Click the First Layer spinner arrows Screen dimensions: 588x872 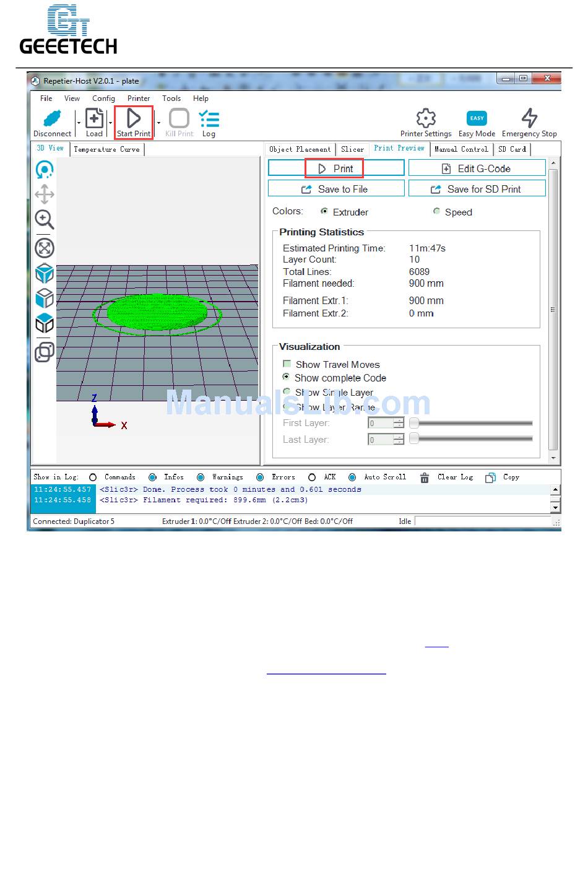point(399,423)
